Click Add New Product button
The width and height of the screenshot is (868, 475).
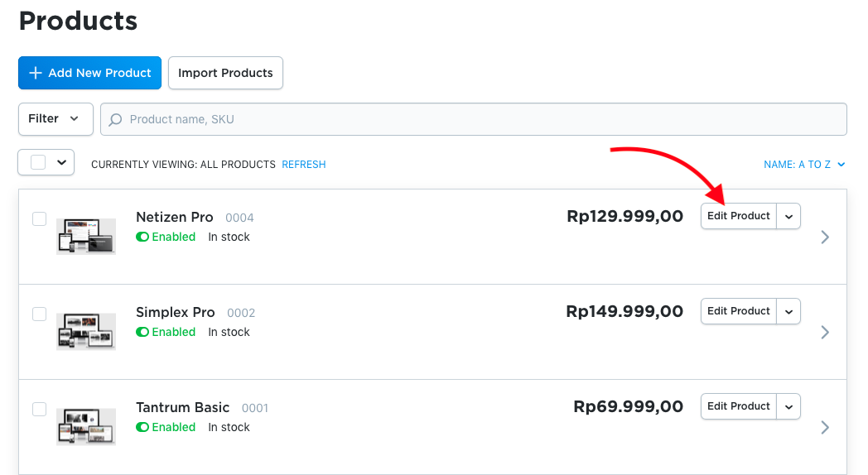pyautogui.click(x=89, y=73)
